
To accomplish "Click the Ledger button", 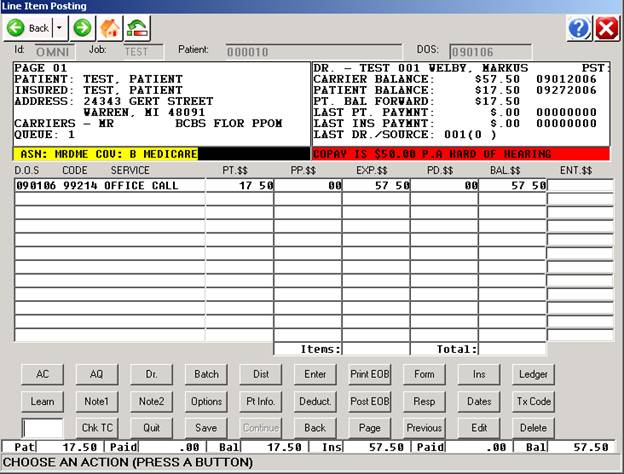I will tap(533, 374).
